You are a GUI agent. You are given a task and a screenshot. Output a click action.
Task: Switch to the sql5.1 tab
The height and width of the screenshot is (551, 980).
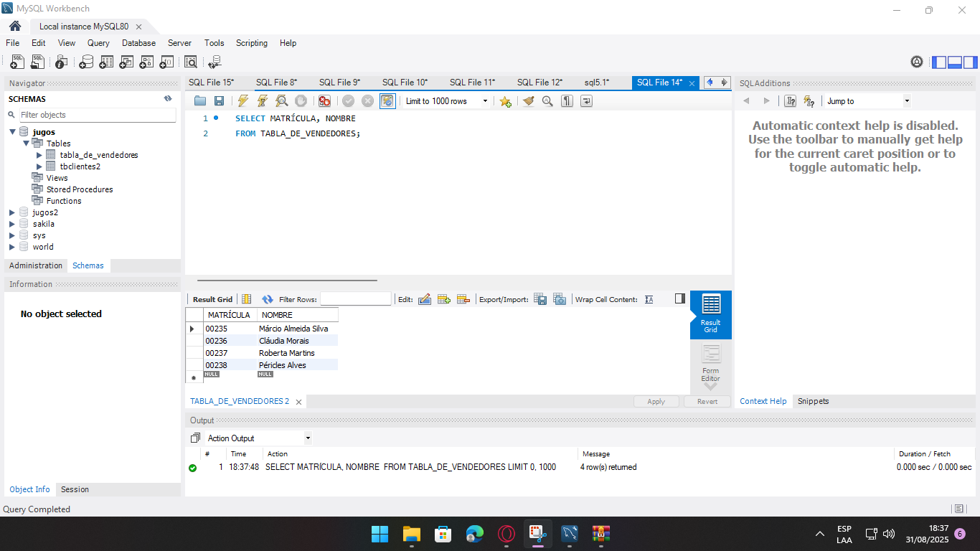597,83
